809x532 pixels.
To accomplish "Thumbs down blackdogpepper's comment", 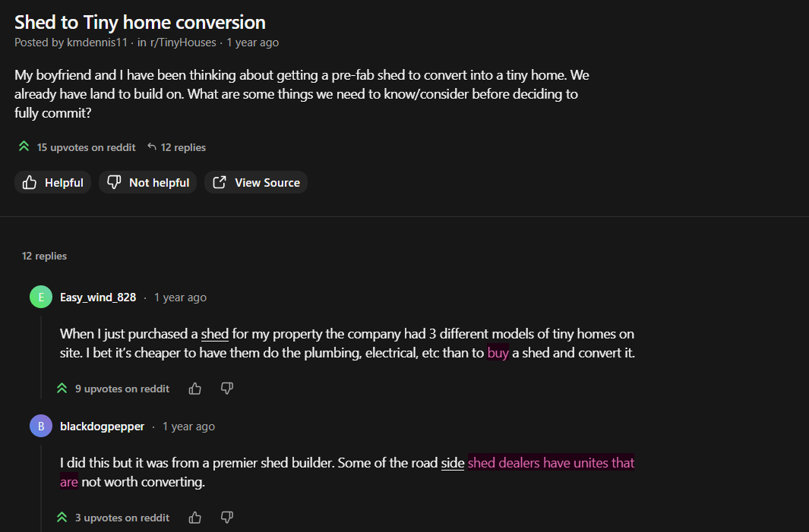I will (226, 518).
